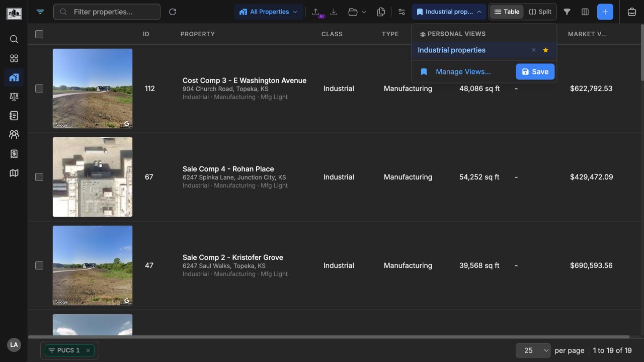This screenshot has width=644, height=362.
Task: Click the 1 to 19 of 19 count
Action: tap(612, 350)
